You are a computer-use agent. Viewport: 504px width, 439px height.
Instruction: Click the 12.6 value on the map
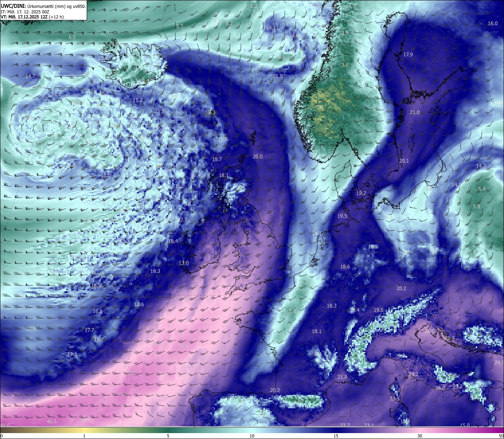tap(139, 304)
